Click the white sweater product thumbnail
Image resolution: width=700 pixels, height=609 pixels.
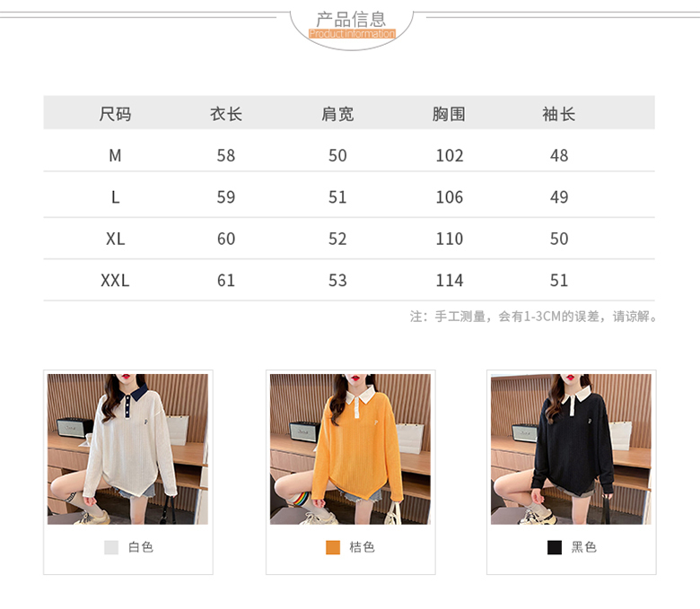(x=127, y=448)
